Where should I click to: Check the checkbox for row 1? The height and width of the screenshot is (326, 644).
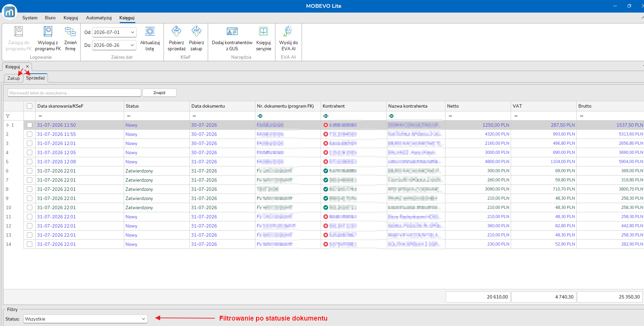[30, 125]
